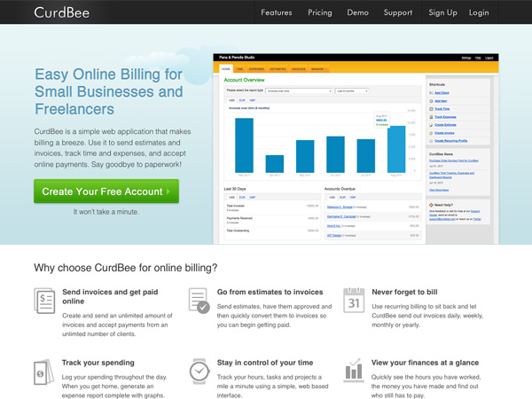Viewport: 532px width, 399px height.
Task: Click the Add Client shortcut icon in dashboard
Action: click(x=432, y=92)
